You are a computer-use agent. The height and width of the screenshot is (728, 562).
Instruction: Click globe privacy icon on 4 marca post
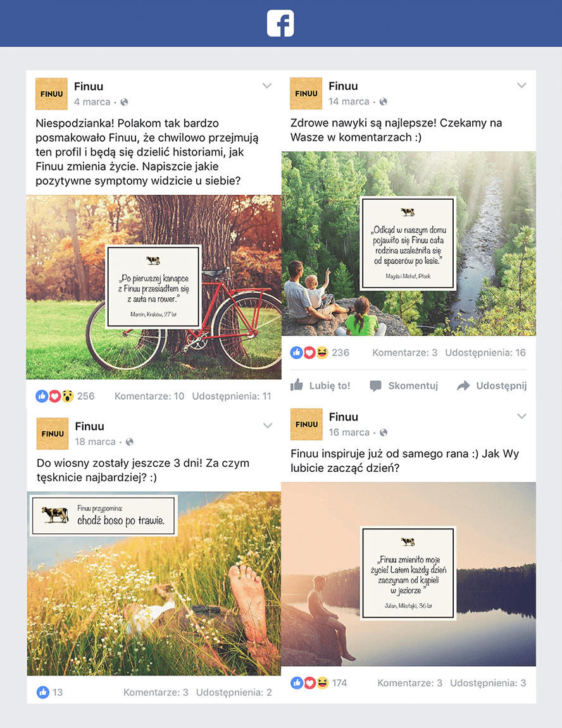coord(125,102)
